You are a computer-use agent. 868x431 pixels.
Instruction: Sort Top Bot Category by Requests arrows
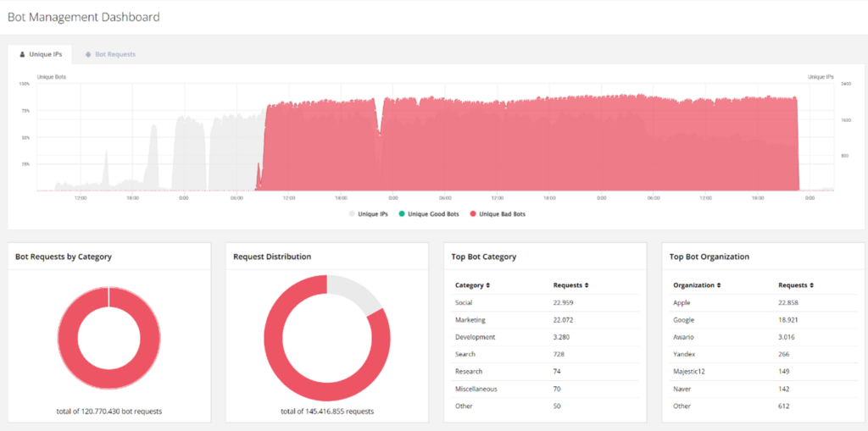[587, 285]
